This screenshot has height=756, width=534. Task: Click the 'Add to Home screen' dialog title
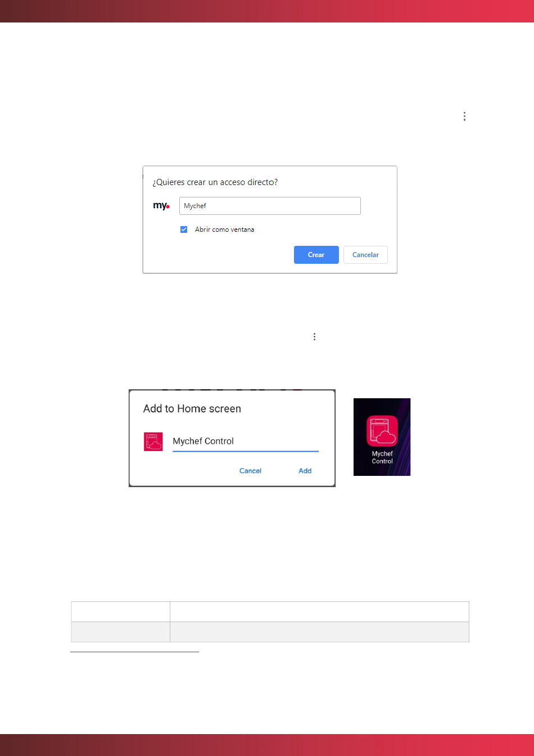[192, 409]
